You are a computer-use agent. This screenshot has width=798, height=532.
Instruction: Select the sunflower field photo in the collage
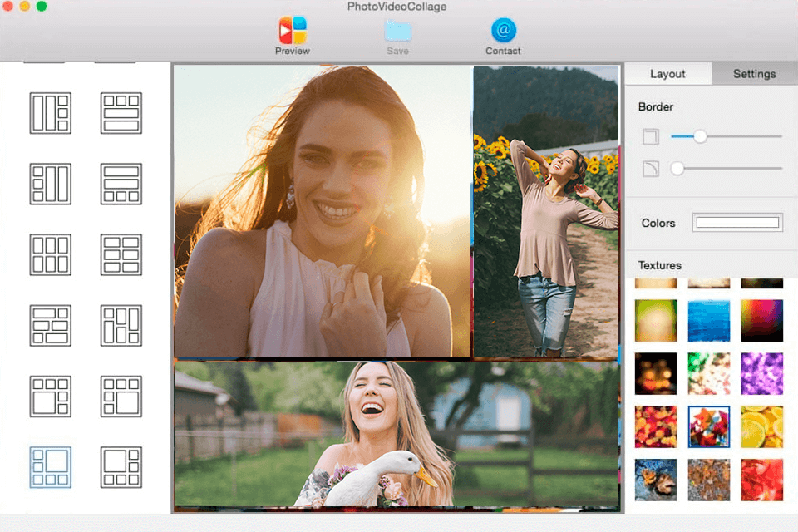[544, 212]
